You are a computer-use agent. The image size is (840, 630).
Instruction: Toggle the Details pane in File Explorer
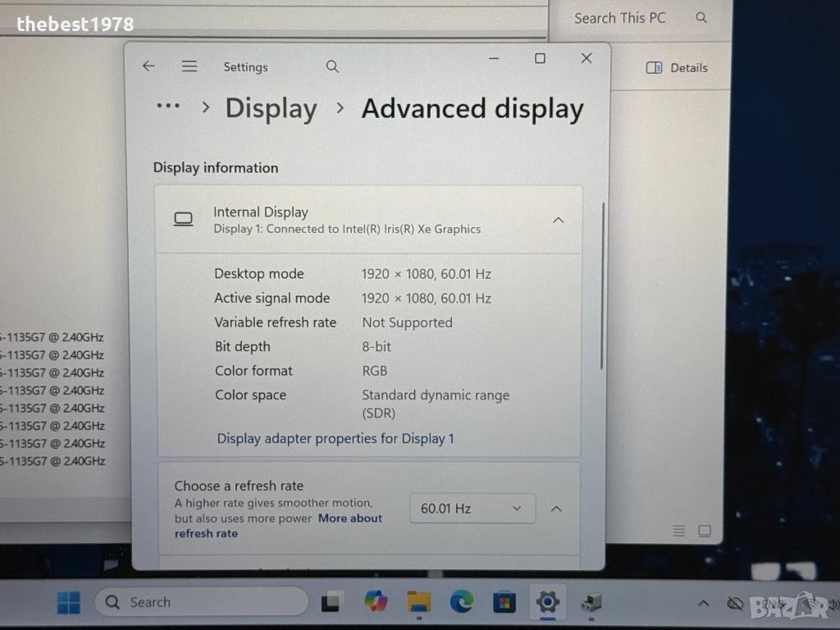pos(677,68)
